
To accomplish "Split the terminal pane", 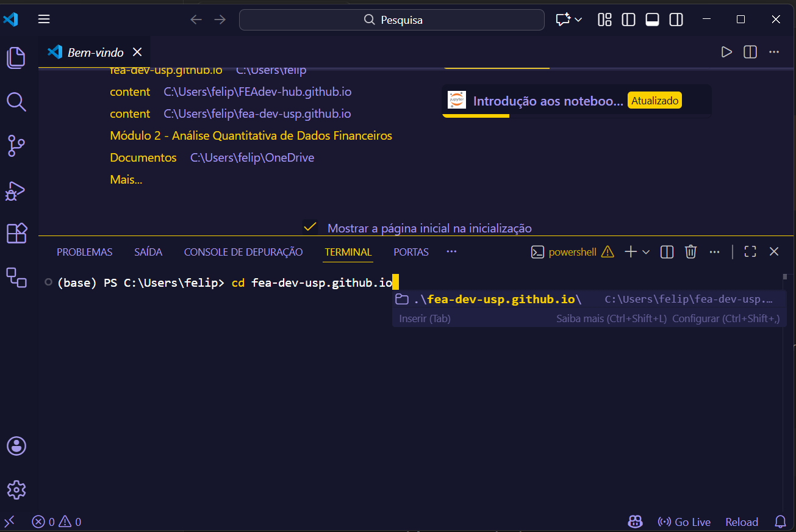I will point(667,252).
